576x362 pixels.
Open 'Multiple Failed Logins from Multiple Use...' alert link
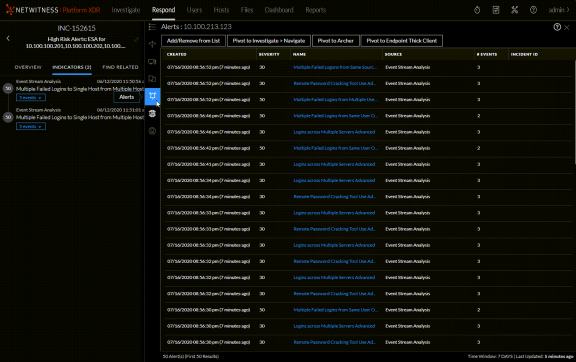(335, 100)
